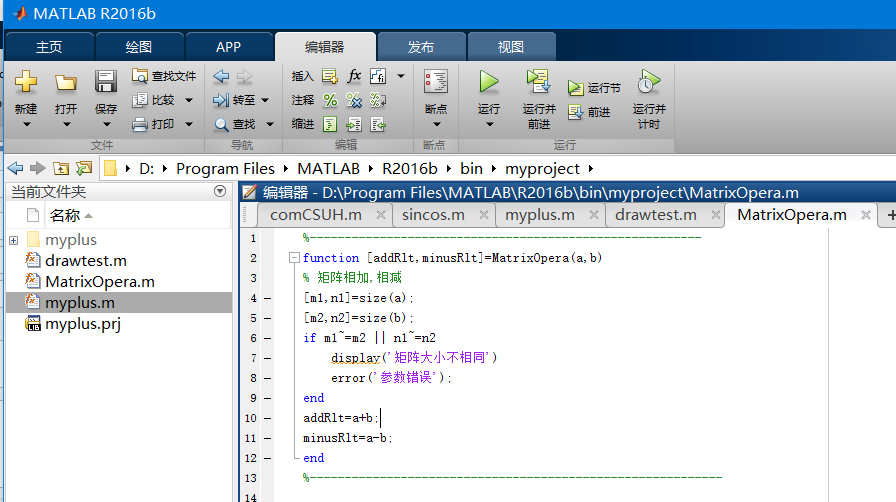
Task: Click the navigate forward arrow in ribbon
Action: click(244, 76)
